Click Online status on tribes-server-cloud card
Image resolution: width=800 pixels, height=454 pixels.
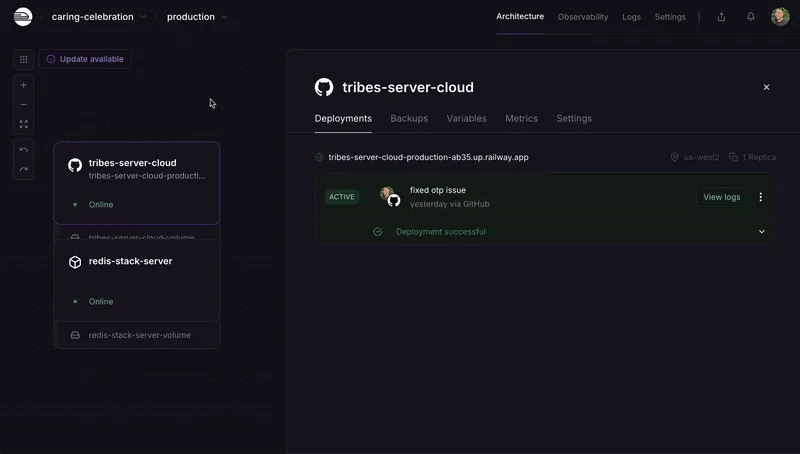pos(101,205)
